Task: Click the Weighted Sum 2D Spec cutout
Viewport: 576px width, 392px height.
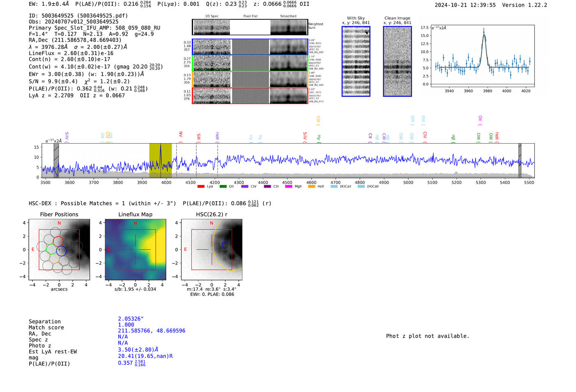Action: click(x=211, y=28)
